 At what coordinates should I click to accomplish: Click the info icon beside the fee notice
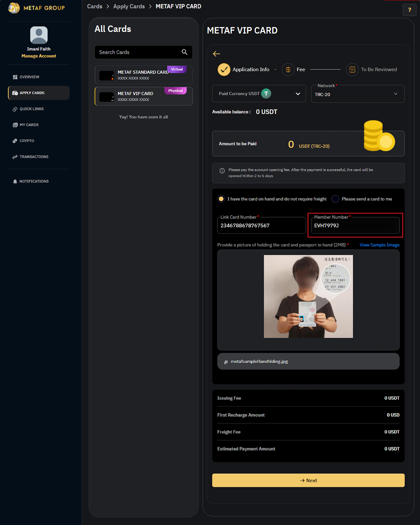pyautogui.click(x=222, y=171)
